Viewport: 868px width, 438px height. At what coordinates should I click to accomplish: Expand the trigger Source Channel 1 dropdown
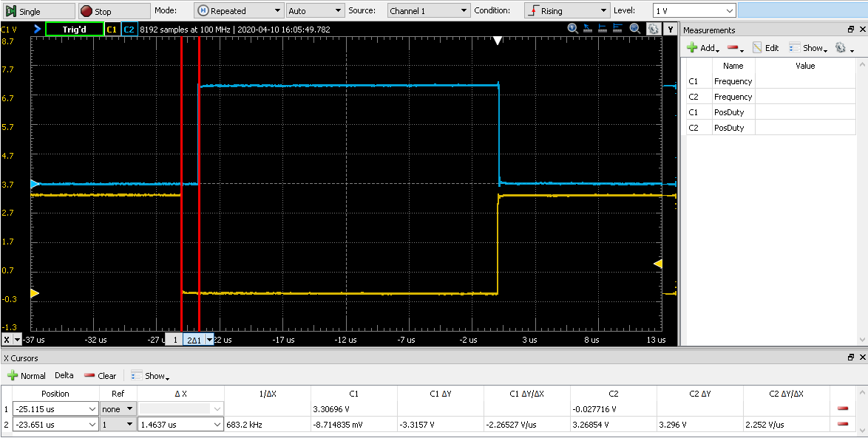pos(429,10)
